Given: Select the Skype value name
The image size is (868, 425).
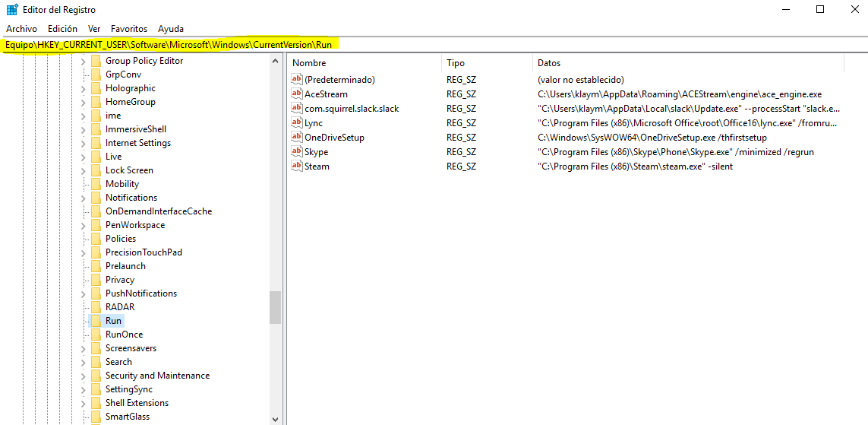Looking at the screenshot, I should 317,152.
